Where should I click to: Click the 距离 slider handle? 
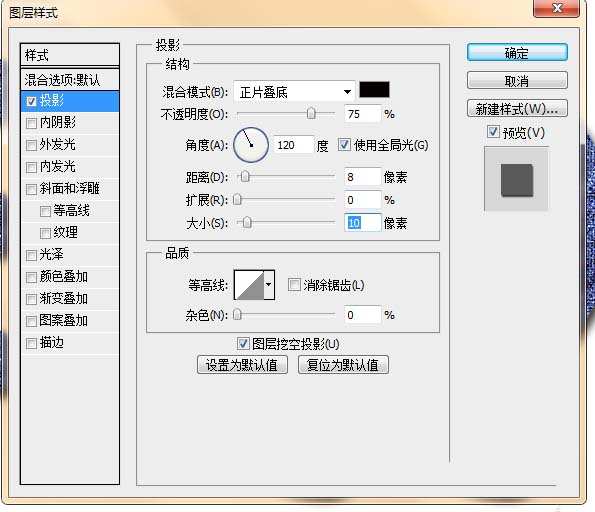click(245, 176)
